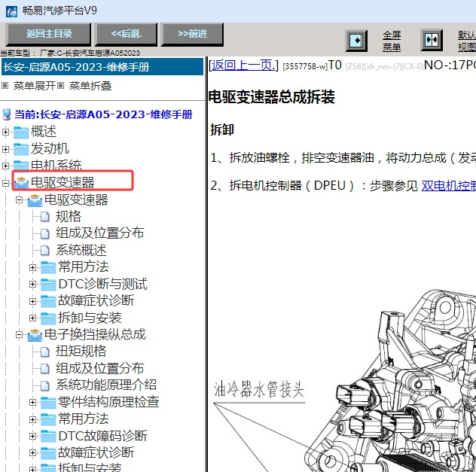Click the open folder icon of highlighted 电驱变速器
476x472 pixels.
[x=21, y=182]
